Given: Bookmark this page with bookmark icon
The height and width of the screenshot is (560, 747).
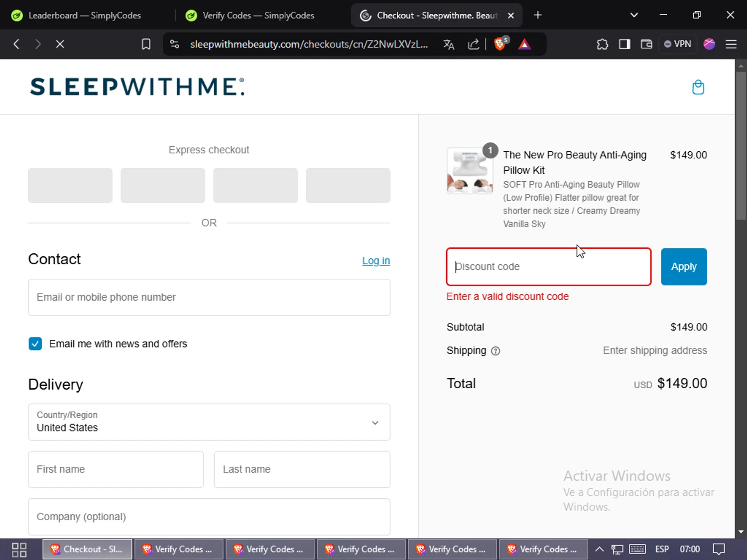Looking at the screenshot, I should click(x=146, y=44).
